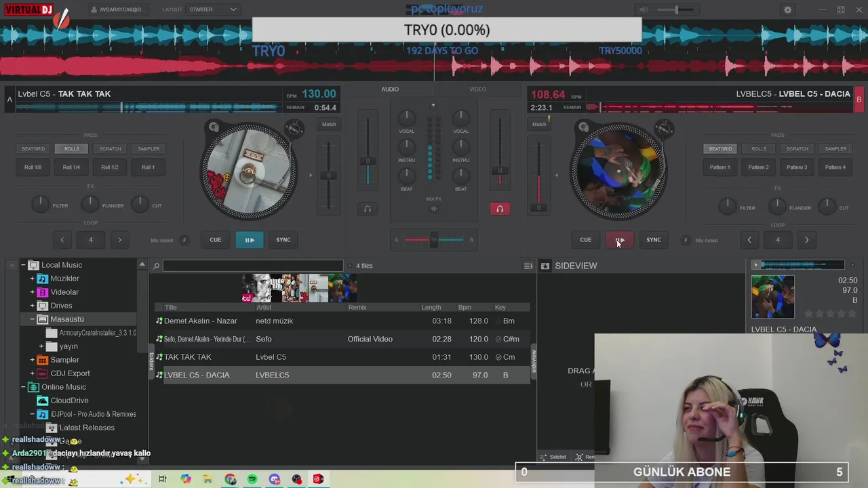Click the Match button on deck A
This screenshot has height=488, width=868.
[x=329, y=124]
